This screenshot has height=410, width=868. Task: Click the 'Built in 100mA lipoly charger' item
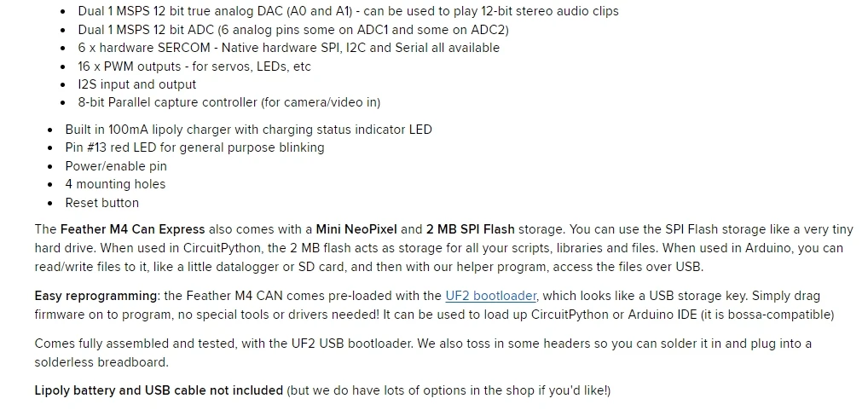[x=249, y=130]
